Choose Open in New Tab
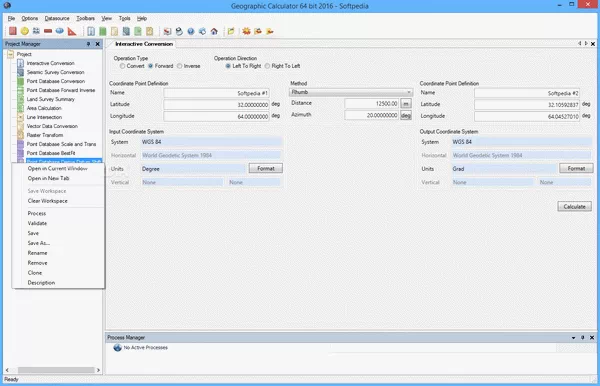Viewport: 600px width, 386px height. pyautogui.click(x=58, y=178)
